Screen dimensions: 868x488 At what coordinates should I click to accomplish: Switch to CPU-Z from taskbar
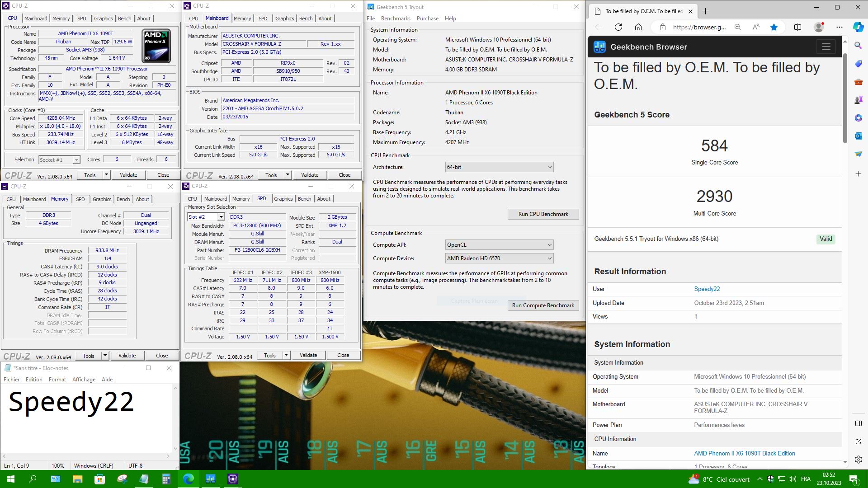(232, 479)
